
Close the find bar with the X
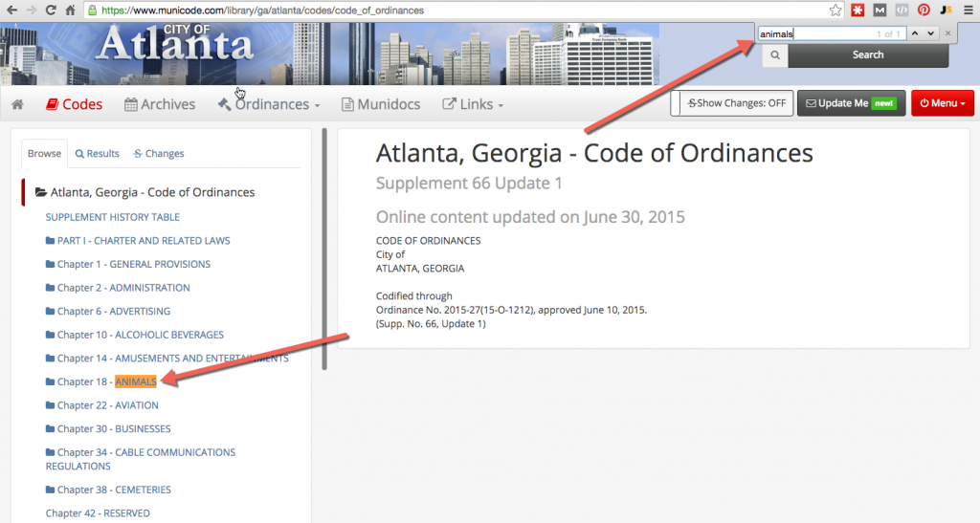click(x=947, y=33)
